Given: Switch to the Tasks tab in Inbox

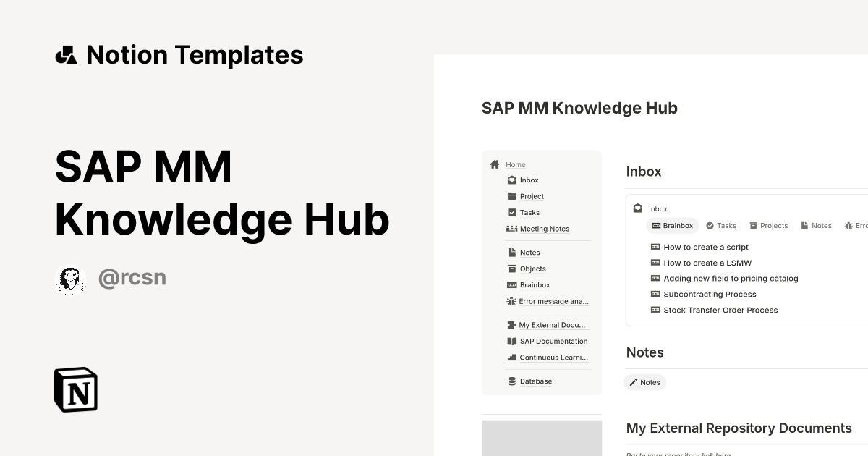Looking at the screenshot, I should point(721,225).
